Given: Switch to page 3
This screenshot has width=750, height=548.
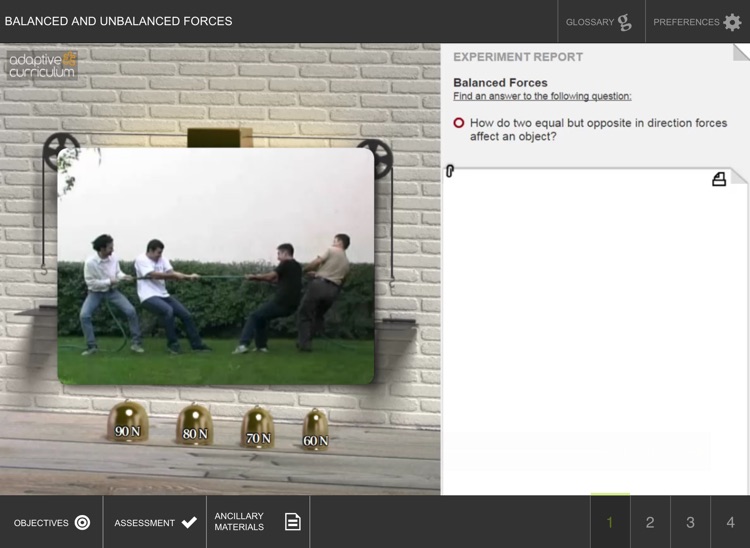Looking at the screenshot, I should (x=690, y=522).
